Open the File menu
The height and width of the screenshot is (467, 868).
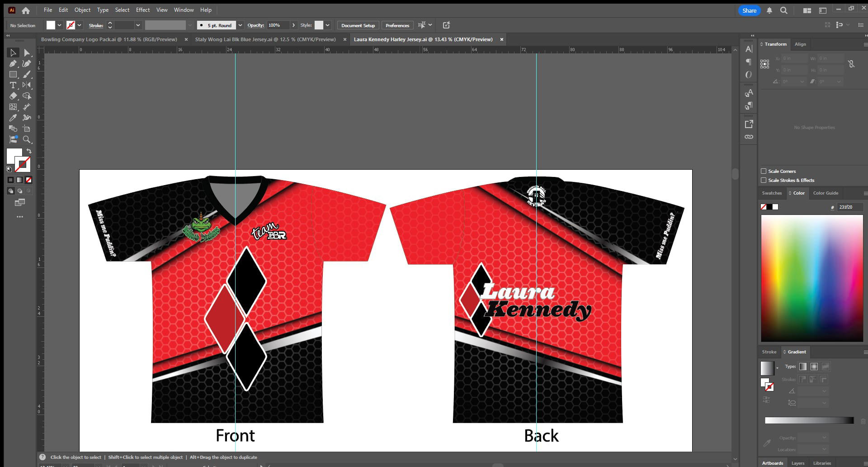click(48, 10)
